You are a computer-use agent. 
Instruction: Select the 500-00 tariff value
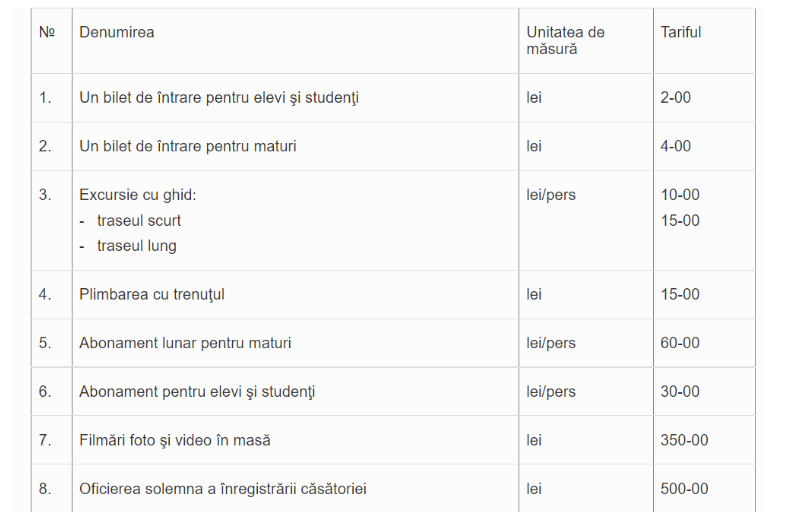coord(684,489)
